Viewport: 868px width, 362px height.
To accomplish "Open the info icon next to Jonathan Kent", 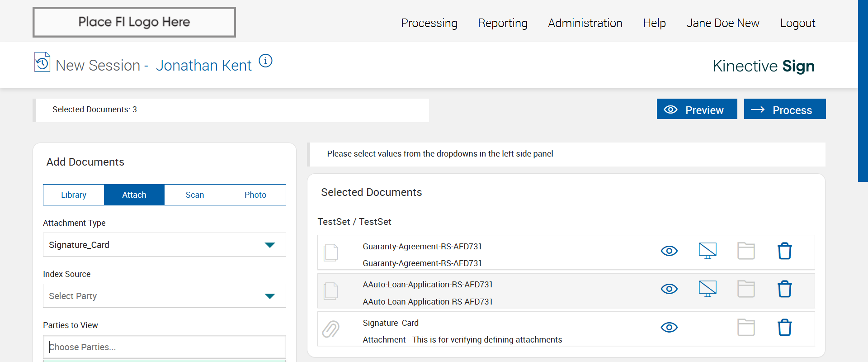I will (265, 61).
